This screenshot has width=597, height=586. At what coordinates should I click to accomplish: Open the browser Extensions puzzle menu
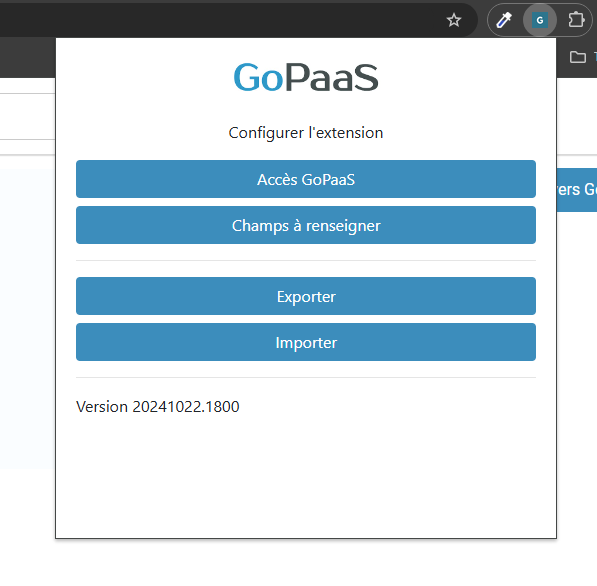576,20
